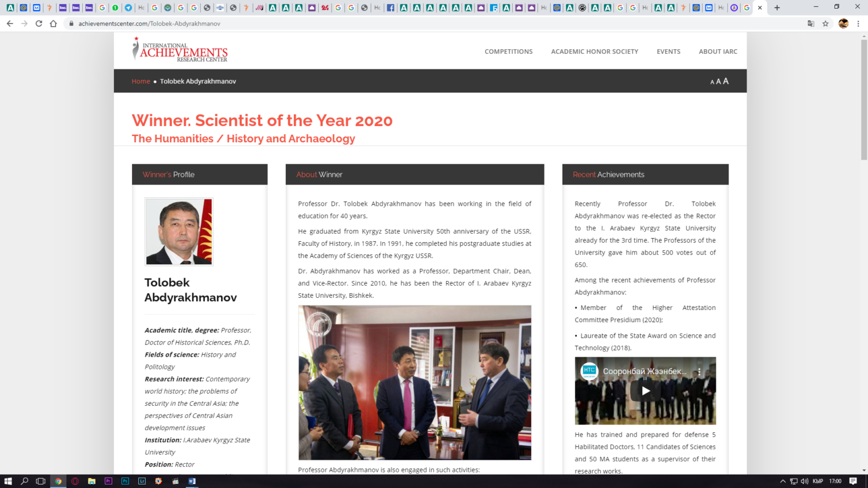Click the International Achievements Research Center logo
Screen dimensions: 868x488
(x=180, y=50)
